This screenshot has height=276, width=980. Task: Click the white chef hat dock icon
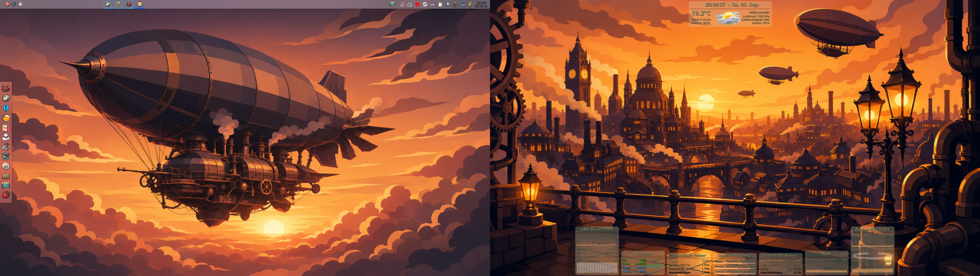6,137
